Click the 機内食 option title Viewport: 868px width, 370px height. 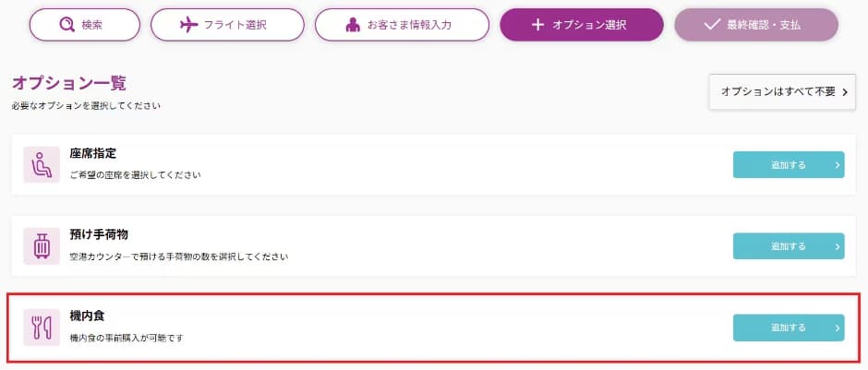click(x=87, y=316)
